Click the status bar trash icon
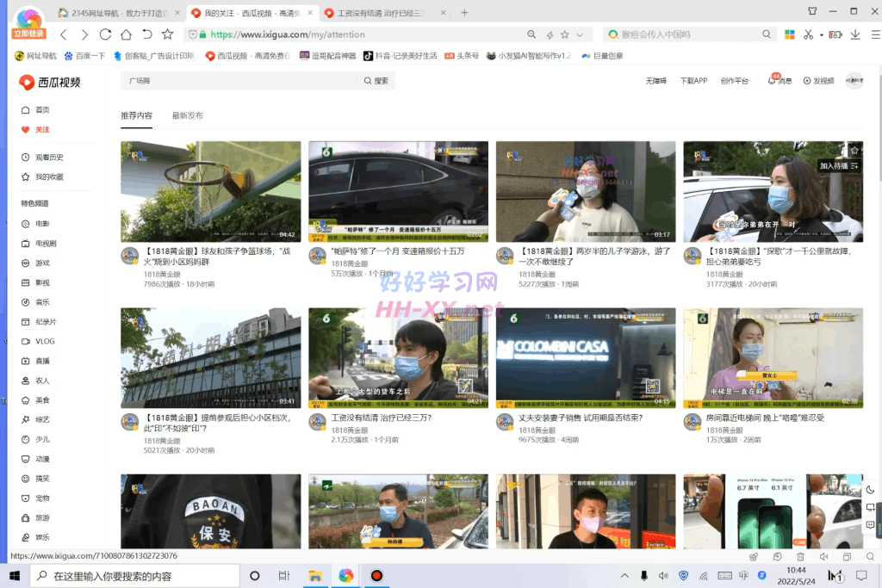This screenshot has height=588, width=882. coord(800,556)
